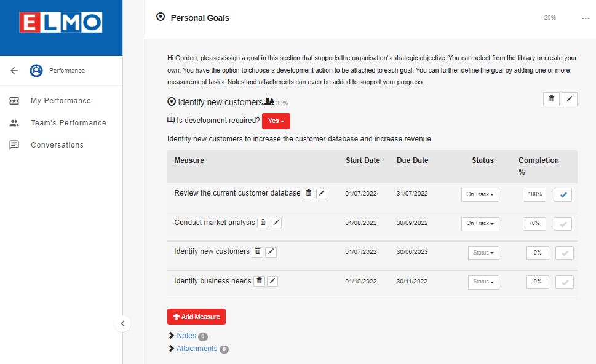Viewport: 596px width, 364px height.
Task: Uncheck the completed Review customer database measure
Action: pyautogui.click(x=562, y=194)
